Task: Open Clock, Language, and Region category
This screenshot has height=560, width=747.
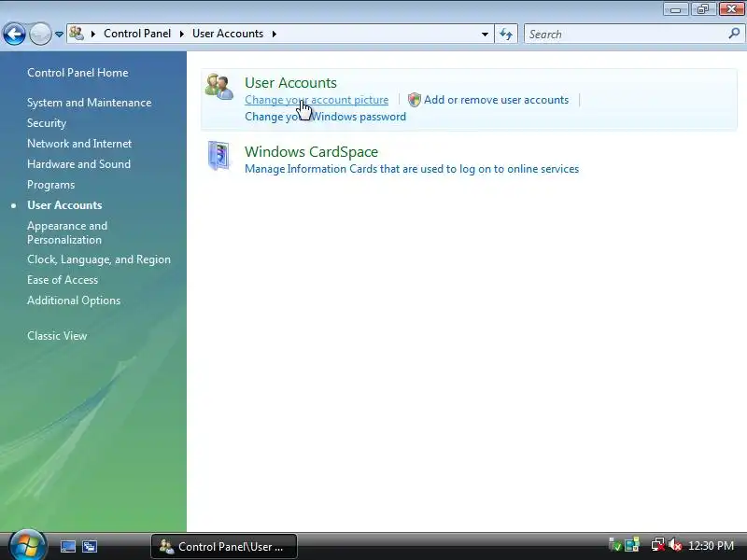Action: (99, 259)
